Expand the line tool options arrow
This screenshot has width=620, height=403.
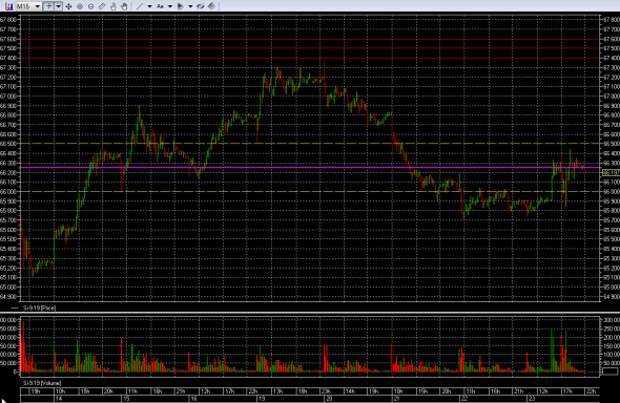[x=149, y=6]
